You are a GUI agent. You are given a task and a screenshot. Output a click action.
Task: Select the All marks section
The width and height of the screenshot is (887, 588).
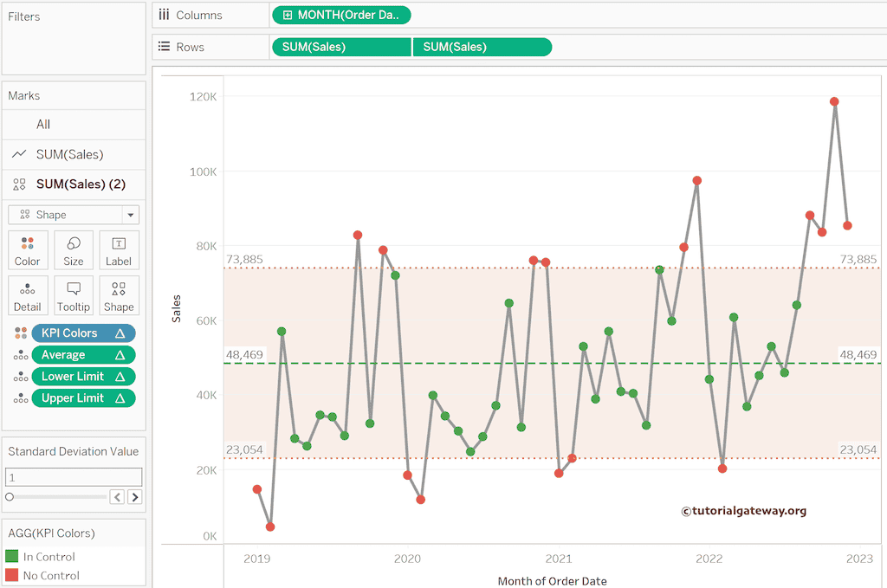click(43, 125)
